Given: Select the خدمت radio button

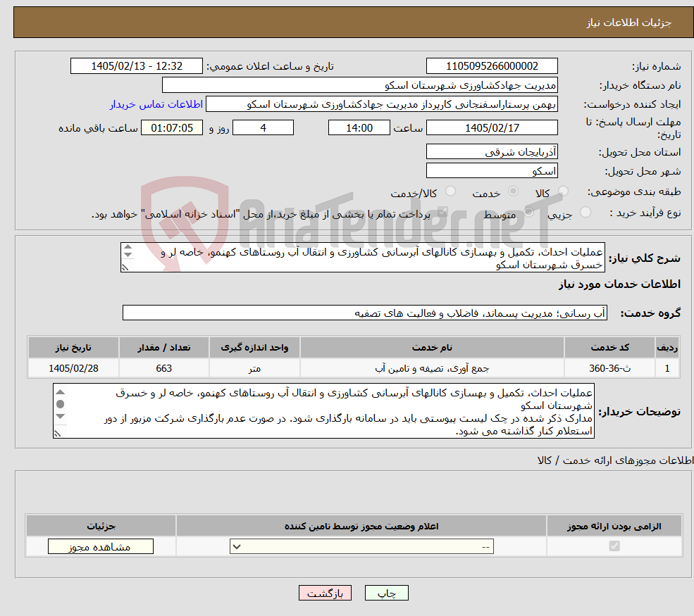Looking at the screenshot, I should tap(514, 191).
